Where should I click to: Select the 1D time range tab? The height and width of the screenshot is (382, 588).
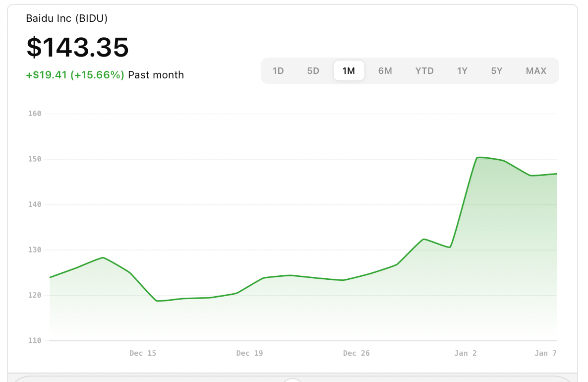point(278,71)
